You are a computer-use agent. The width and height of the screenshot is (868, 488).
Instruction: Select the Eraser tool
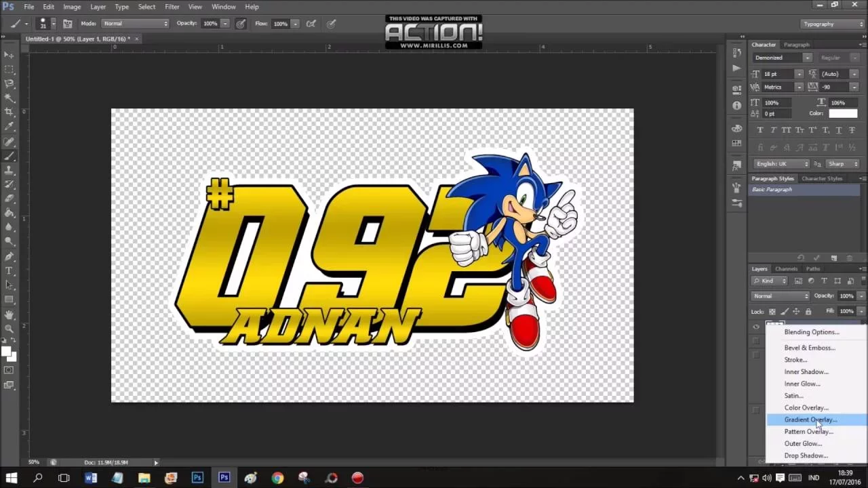pos(9,199)
